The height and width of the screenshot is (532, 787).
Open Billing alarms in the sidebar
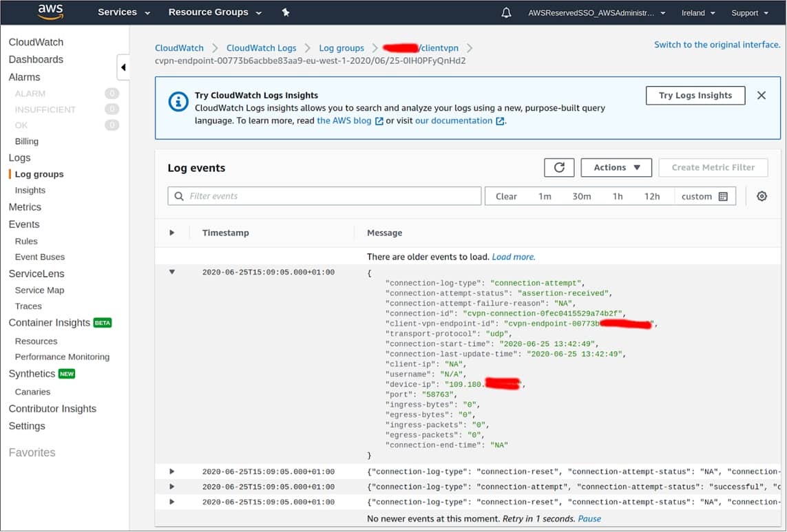(x=27, y=141)
